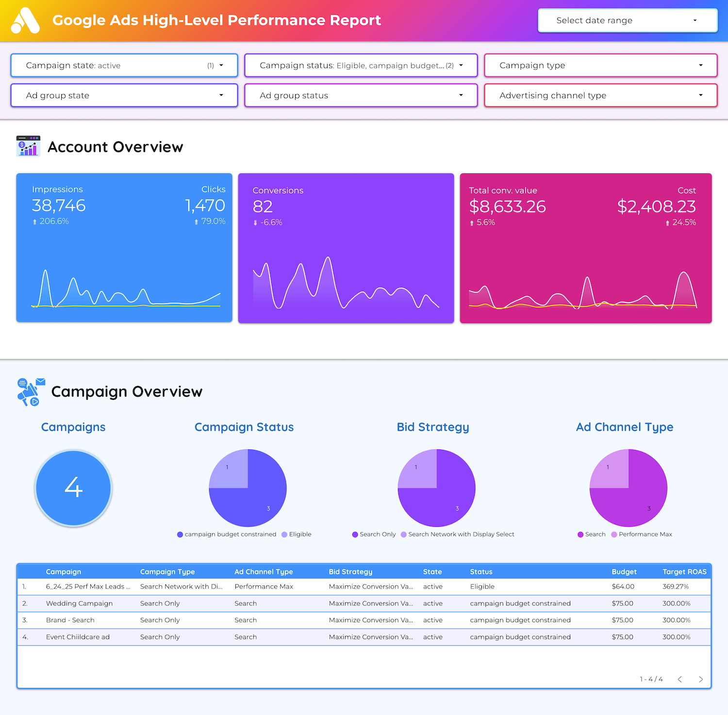Click the Campaign Overview megaphone icon
The height and width of the screenshot is (715, 728).
pyautogui.click(x=31, y=392)
